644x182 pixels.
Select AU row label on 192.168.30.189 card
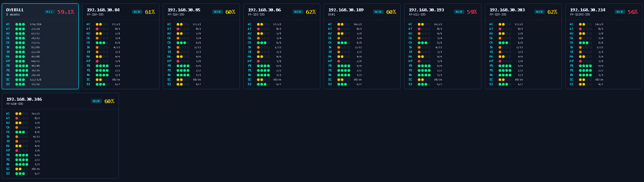[330, 34]
